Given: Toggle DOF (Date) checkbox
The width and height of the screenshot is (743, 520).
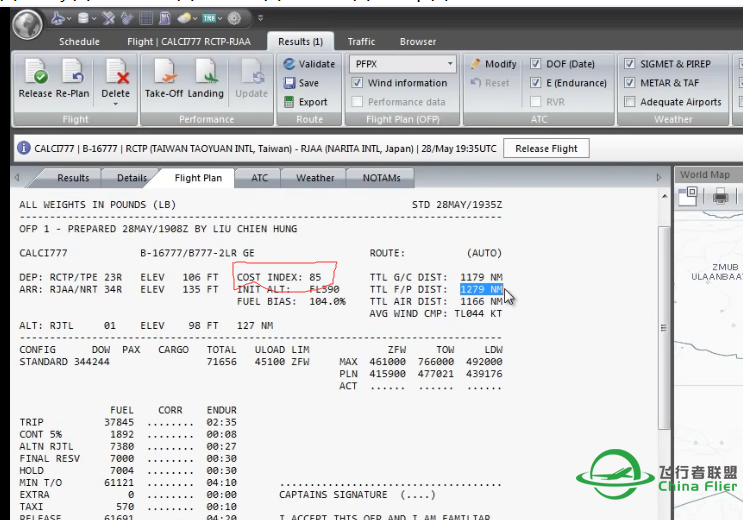Looking at the screenshot, I should (535, 64).
